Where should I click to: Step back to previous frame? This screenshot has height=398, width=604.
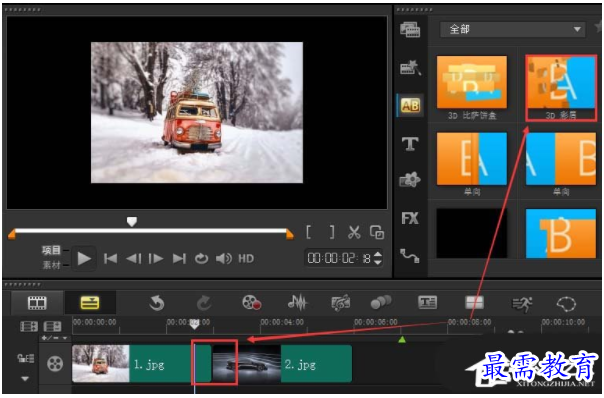(x=134, y=259)
